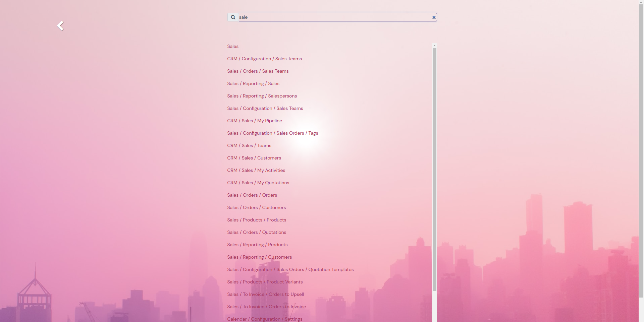The image size is (644, 322).
Task: Open Sales / Reporting / Salespersons
Action: pyautogui.click(x=262, y=96)
